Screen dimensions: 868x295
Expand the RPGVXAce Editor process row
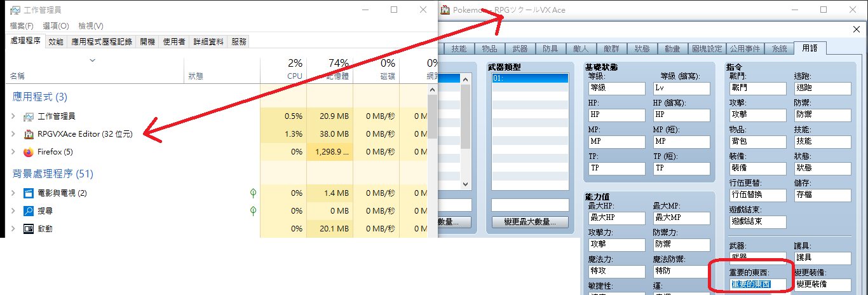(13, 134)
